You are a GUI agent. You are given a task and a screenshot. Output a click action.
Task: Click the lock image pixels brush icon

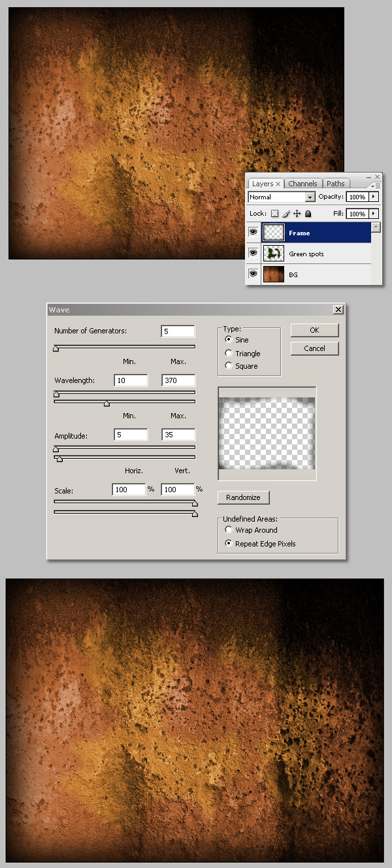pyautogui.click(x=286, y=214)
